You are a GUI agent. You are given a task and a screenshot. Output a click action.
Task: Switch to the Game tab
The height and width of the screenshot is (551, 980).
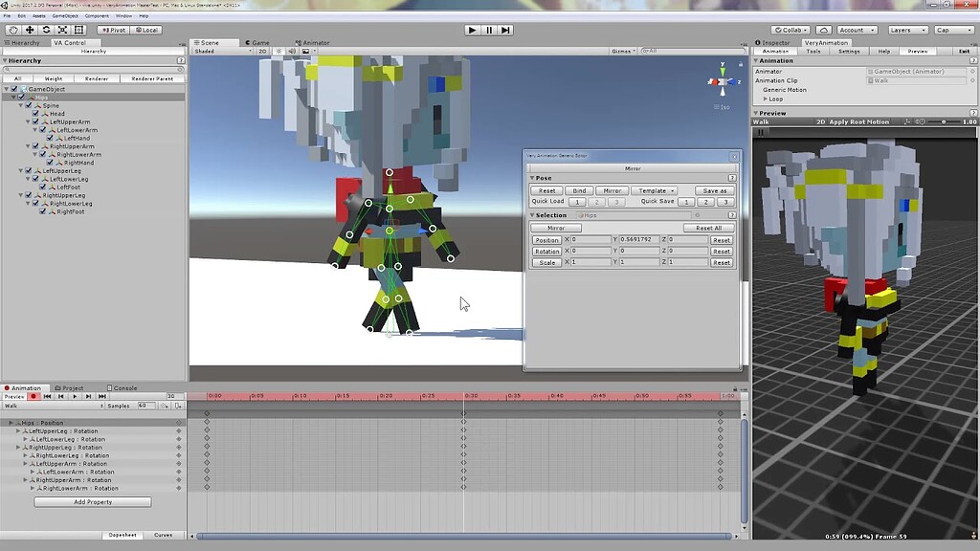pyautogui.click(x=258, y=42)
